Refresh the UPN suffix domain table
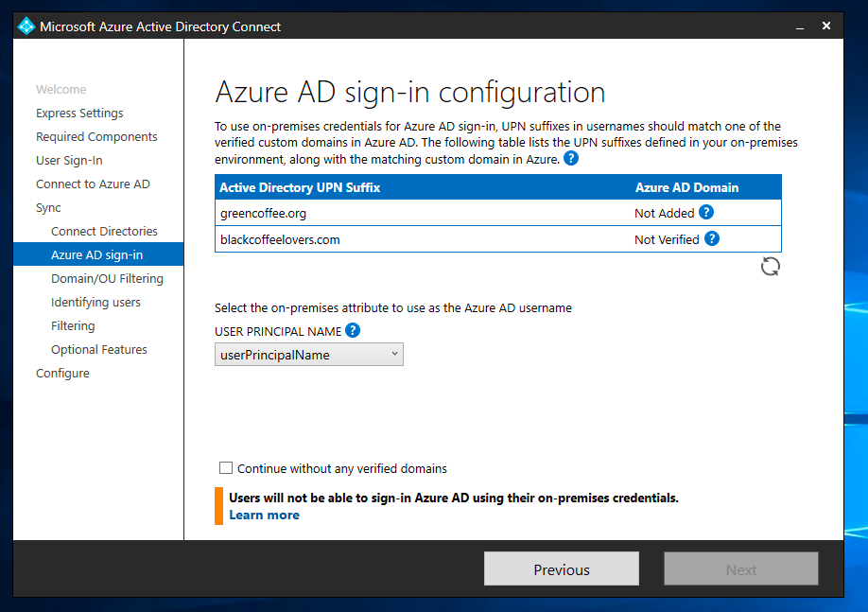Screen dimensions: 868x612 point(770,267)
